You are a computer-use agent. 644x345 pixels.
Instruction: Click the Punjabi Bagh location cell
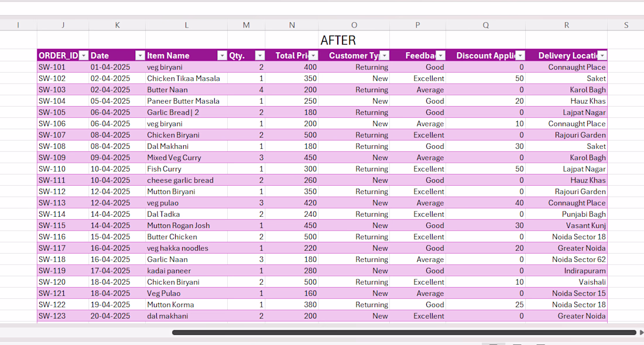[x=566, y=214]
